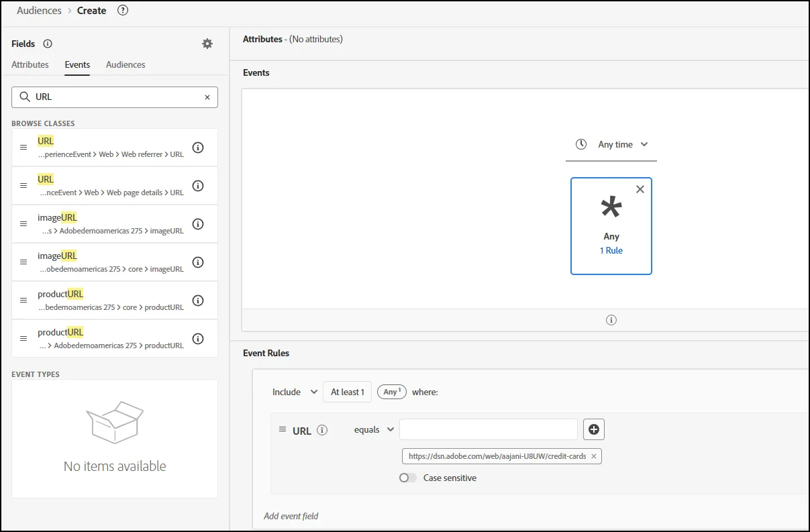The image size is (810, 532).
Task: Open the Fields settings gear
Action: tap(207, 44)
